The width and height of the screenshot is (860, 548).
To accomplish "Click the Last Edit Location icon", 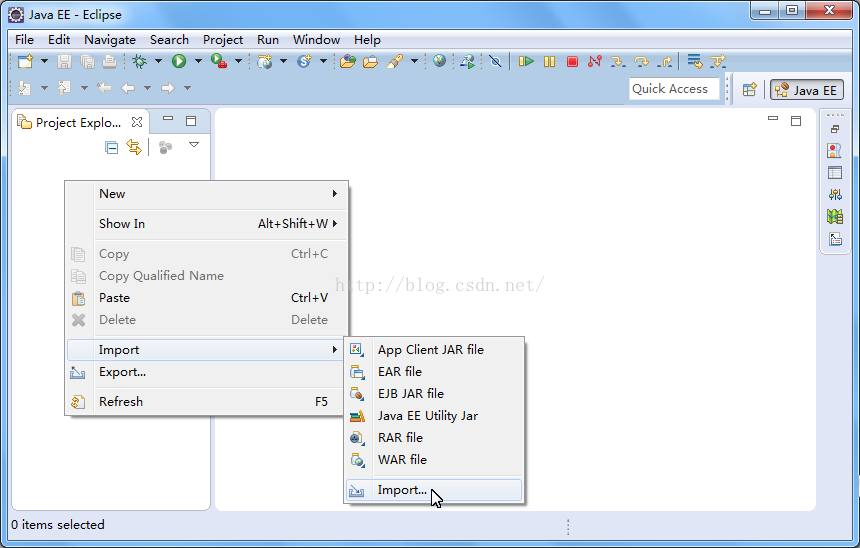I will [x=104, y=88].
